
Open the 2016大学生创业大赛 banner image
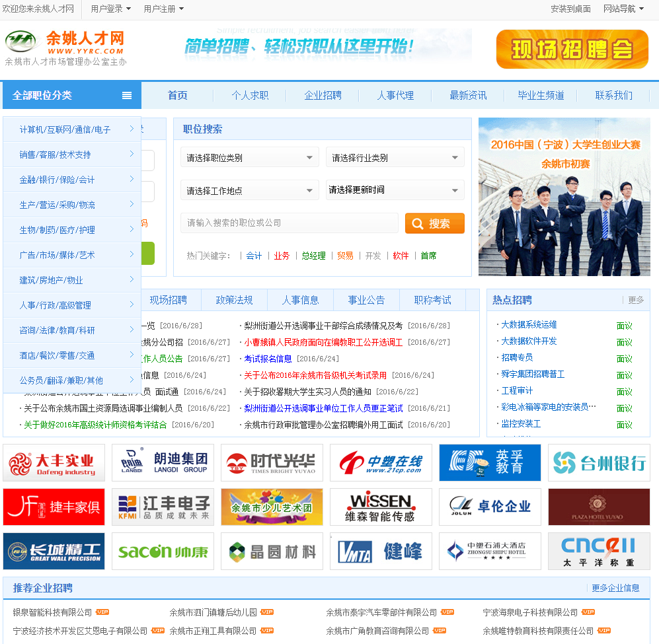point(564,197)
